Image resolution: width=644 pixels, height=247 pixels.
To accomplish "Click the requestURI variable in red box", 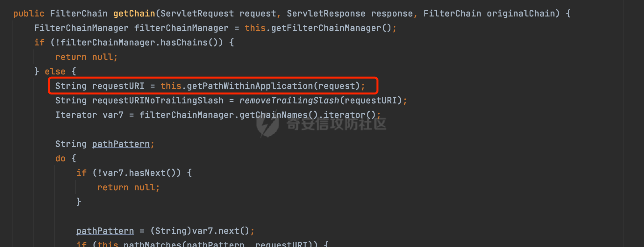I will 118,86.
